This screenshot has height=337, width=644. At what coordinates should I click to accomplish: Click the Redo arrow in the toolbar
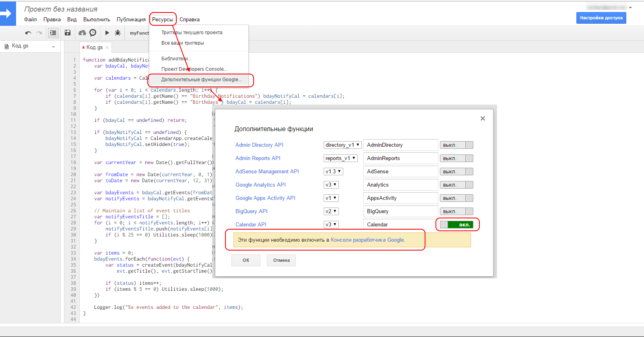39,33
